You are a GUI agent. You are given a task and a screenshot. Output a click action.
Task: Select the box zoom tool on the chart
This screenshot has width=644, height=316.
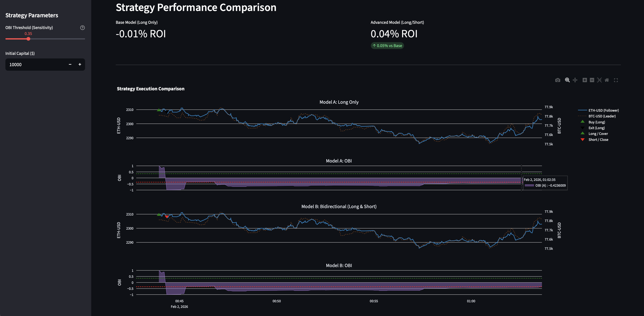coord(567,80)
